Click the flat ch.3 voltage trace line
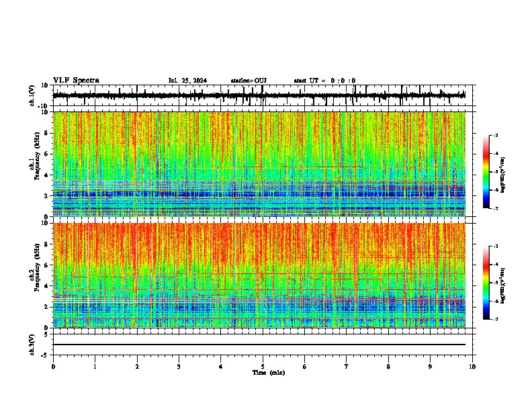 (259, 345)
